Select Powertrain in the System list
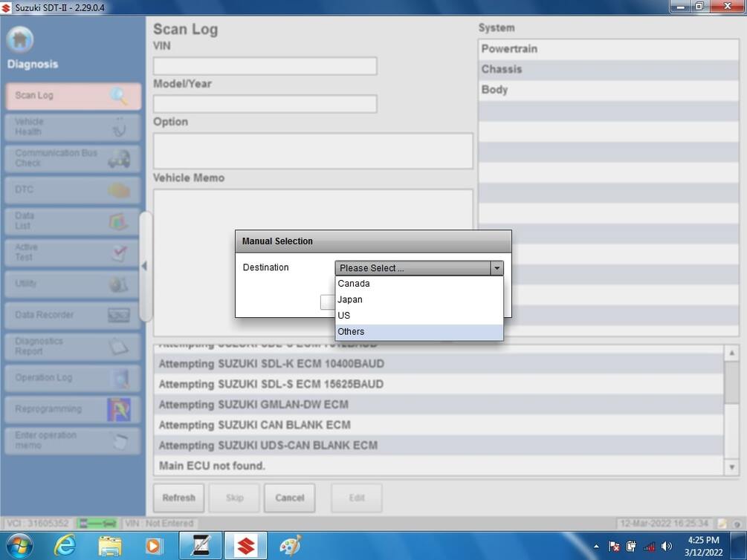This screenshot has width=747, height=560. pyautogui.click(x=608, y=49)
